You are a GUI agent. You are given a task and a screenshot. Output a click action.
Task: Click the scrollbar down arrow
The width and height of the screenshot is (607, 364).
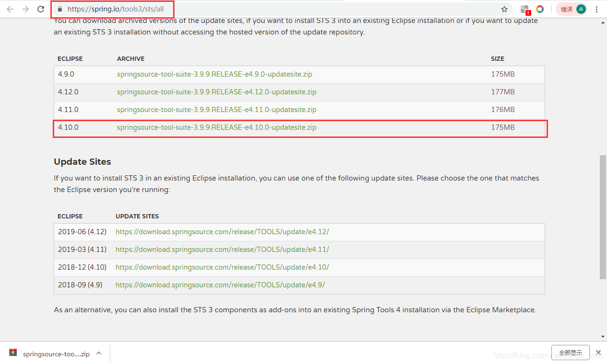603,337
